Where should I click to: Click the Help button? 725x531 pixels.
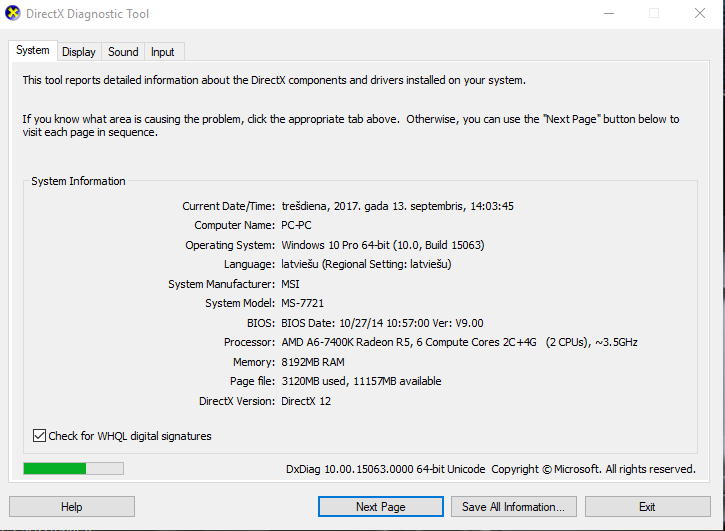pos(72,506)
